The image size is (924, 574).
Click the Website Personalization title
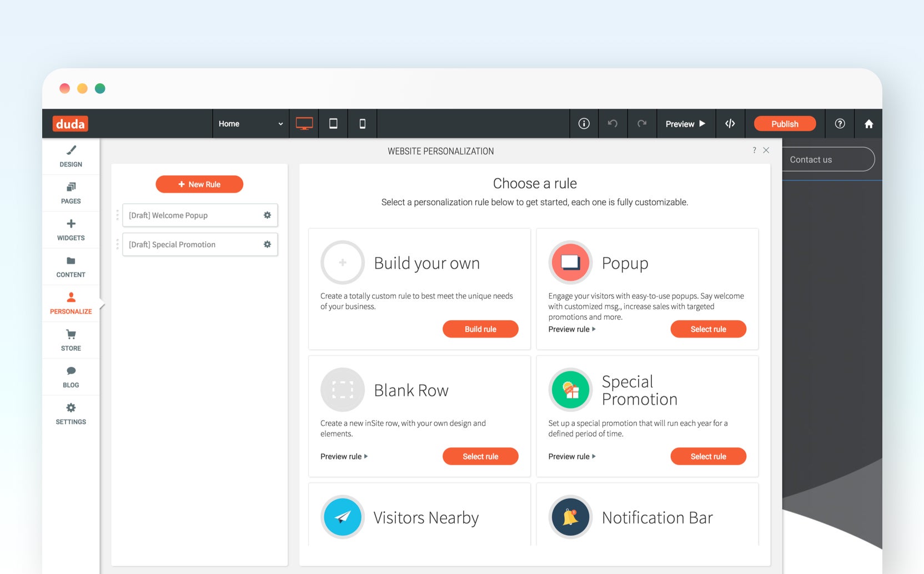[441, 151]
